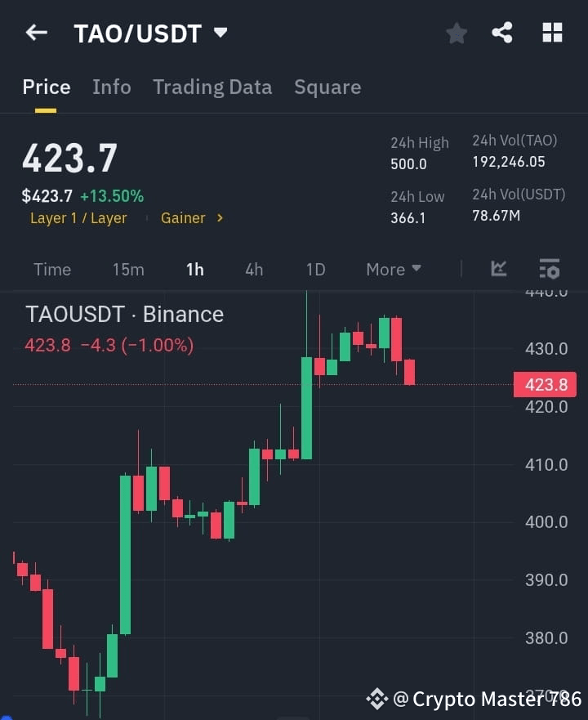Open the Square tab
Image resolution: width=588 pixels, height=720 pixels.
pyautogui.click(x=327, y=87)
